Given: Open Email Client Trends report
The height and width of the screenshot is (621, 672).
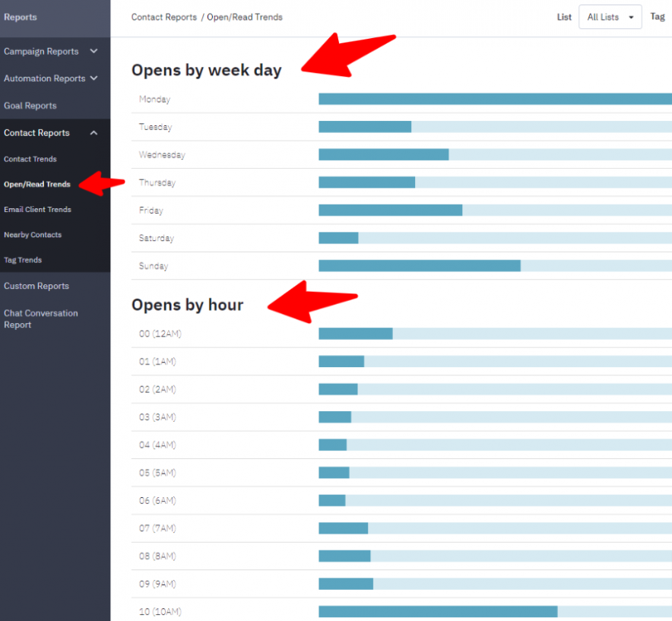Looking at the screenshot, I should click(37, 210).
